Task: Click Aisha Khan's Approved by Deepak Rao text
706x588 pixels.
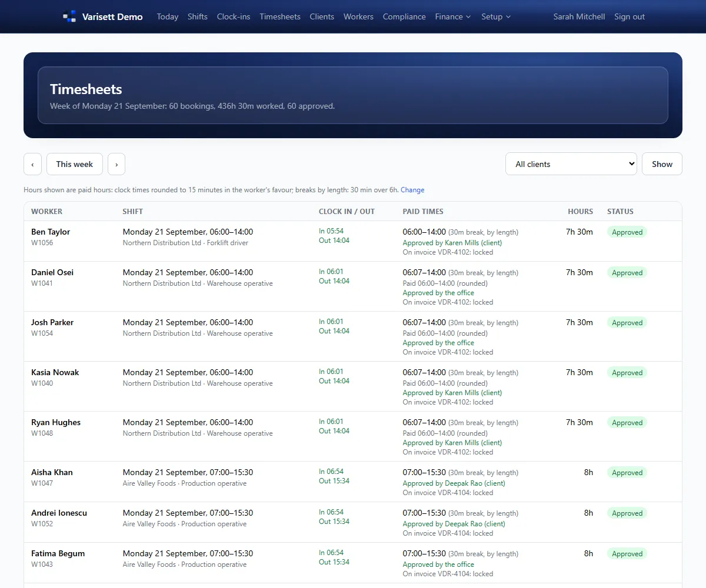Action: click(x=454, y=483)
